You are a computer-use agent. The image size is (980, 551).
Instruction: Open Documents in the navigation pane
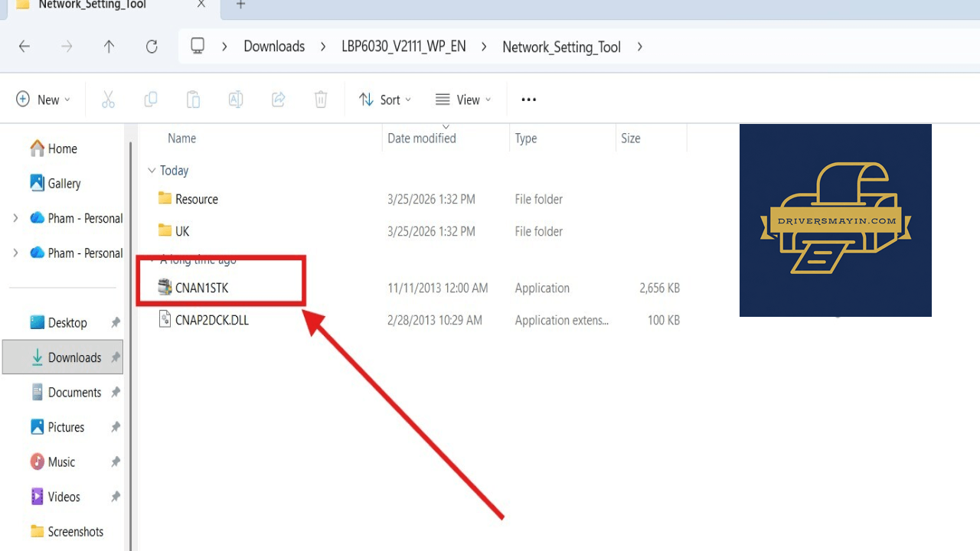click(66, 393)
